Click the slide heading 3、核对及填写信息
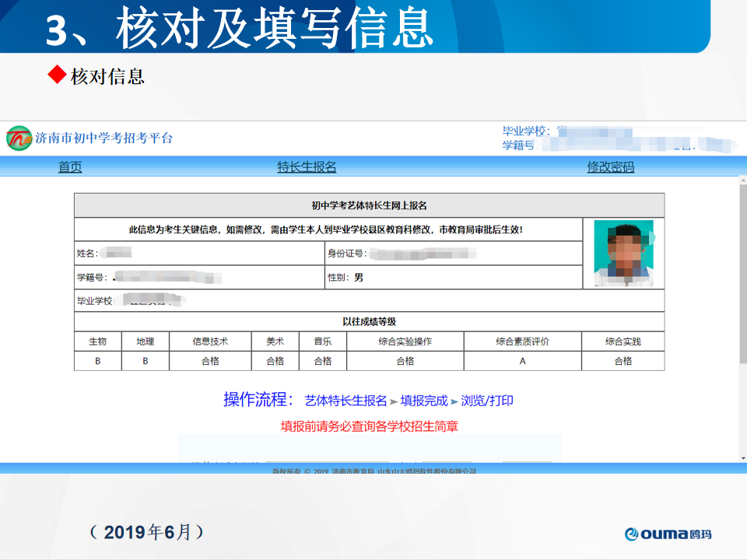The height and width of the screenshot is (560, 747). pyautogui.click(x=239, y=29)
